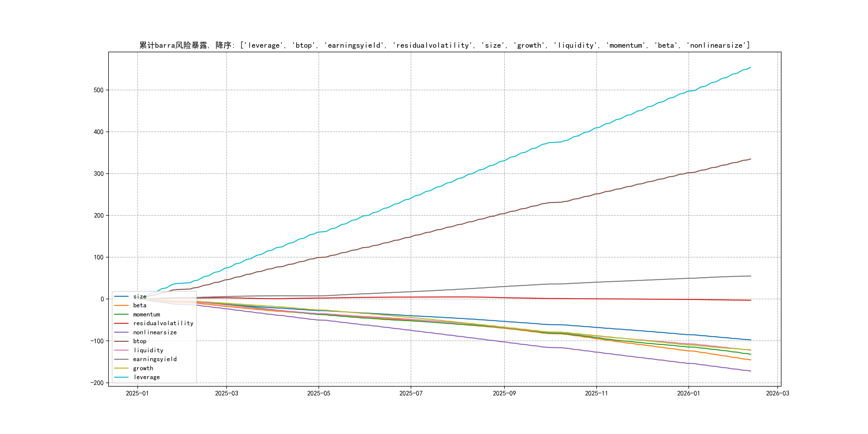Click the 500 y-axis tick label
The width and height of the screenshot is (868, 434).
(98, 90)
